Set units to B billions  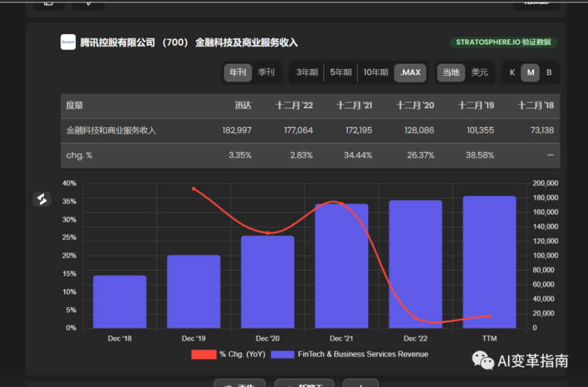(x=549, y=72)
